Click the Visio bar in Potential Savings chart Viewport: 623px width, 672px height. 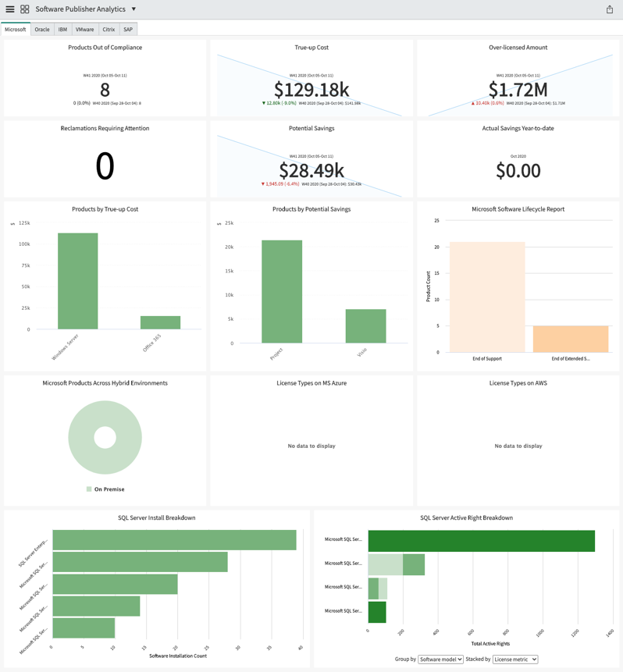coord(365,326)
